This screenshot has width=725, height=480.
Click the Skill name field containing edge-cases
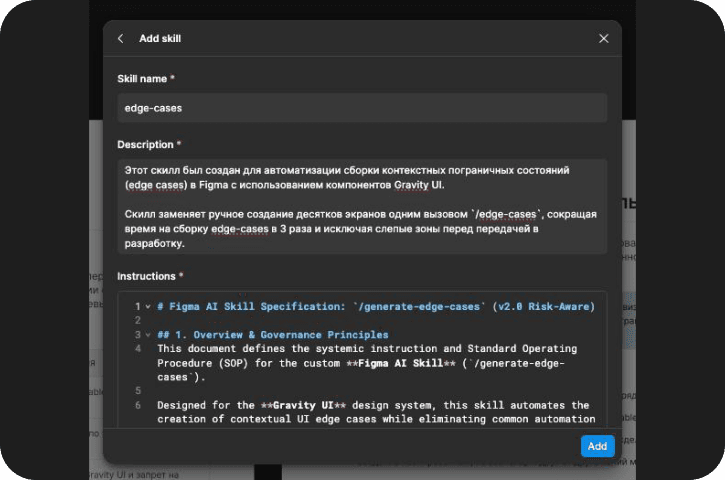click(x=362, y=108)
